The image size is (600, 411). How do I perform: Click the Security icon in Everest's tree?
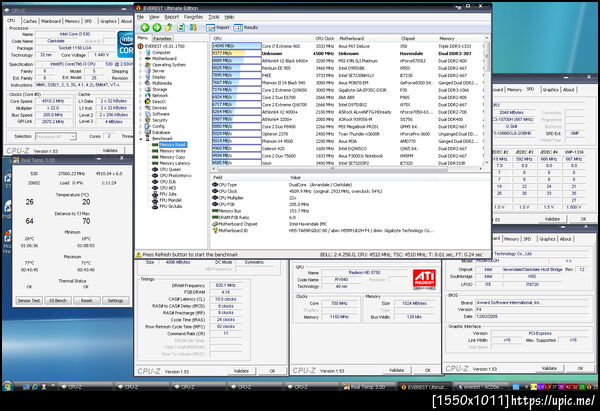coord(148,120)
